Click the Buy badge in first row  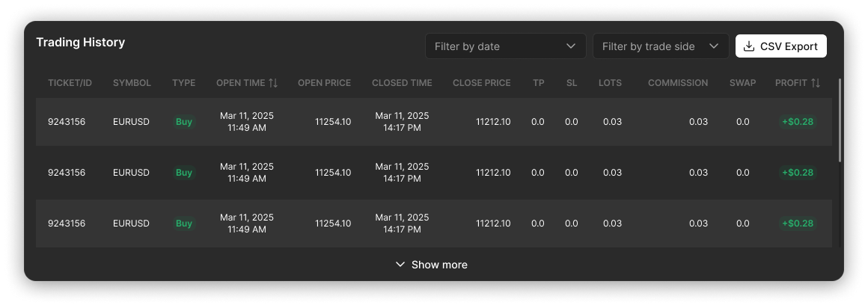[184, 122]
